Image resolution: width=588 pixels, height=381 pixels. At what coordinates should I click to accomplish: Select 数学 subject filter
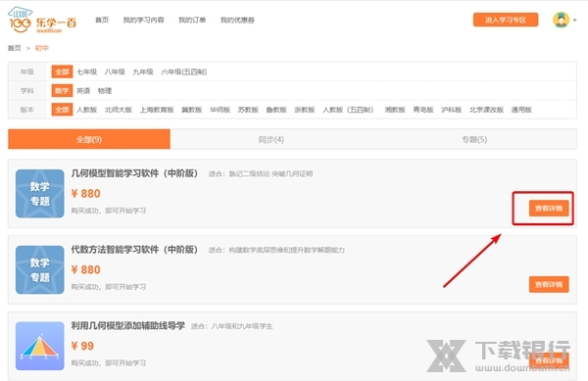coord(62,91)
